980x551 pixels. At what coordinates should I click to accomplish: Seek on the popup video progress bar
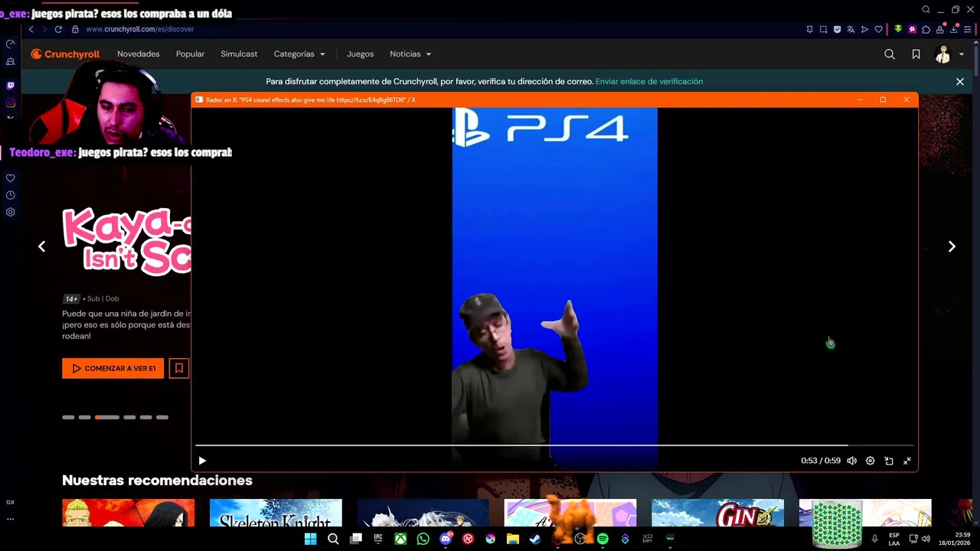point(554,445)
